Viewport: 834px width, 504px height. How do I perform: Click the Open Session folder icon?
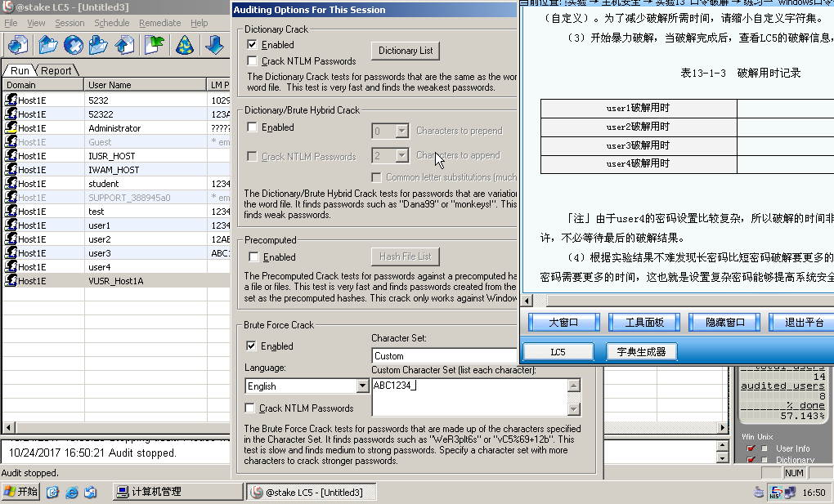pyautogui.click(x=48, y=45)
